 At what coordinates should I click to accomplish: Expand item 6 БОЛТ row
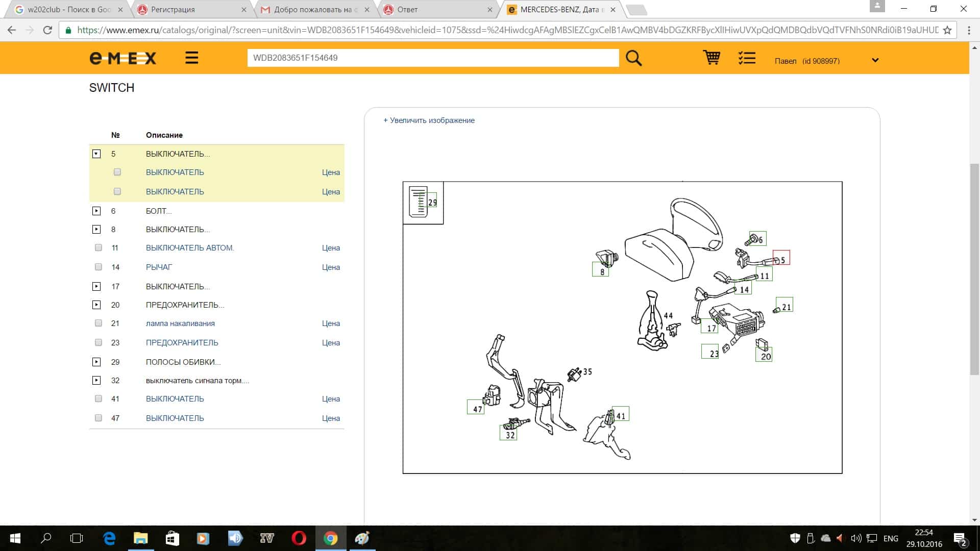[x=96, y=211]
